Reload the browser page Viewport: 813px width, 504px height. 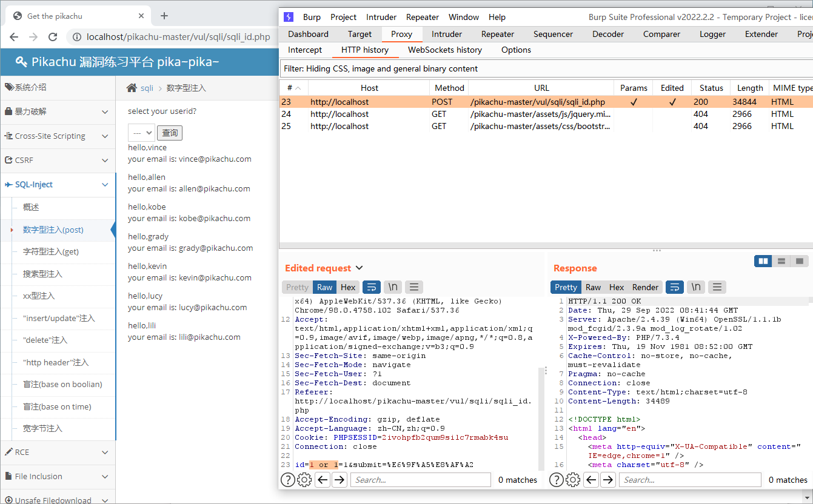click(53, 37)
